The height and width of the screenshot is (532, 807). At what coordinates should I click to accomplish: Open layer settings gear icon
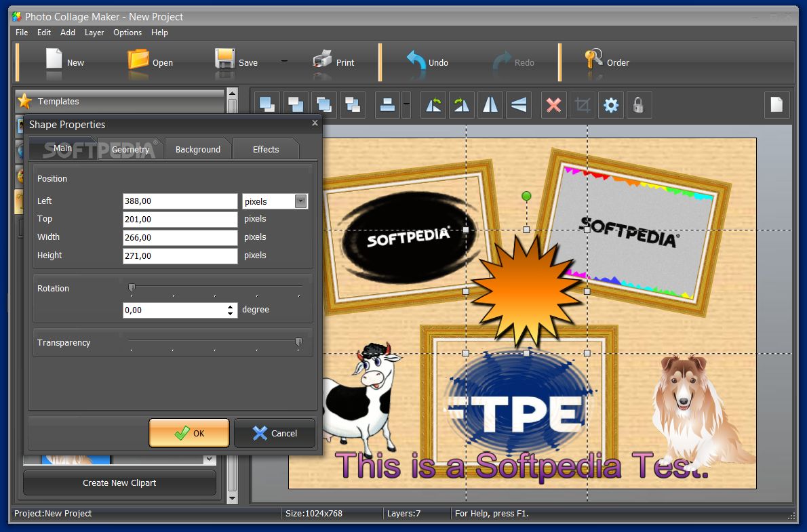point(611,105)
